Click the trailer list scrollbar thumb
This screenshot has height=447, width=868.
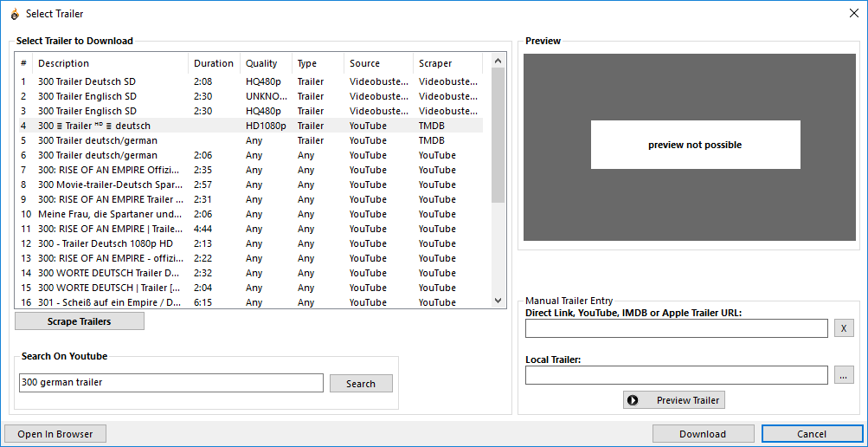pos(498,134)
